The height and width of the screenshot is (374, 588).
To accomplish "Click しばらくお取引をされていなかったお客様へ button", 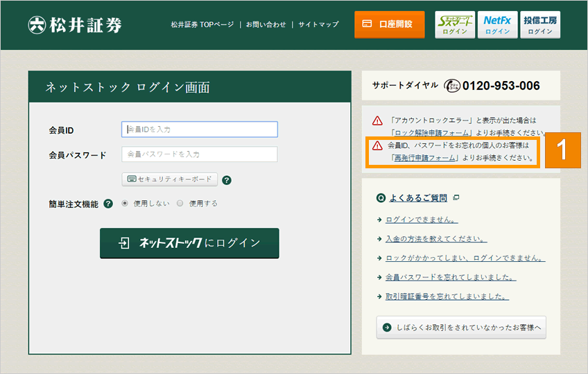I will [461, 328].
